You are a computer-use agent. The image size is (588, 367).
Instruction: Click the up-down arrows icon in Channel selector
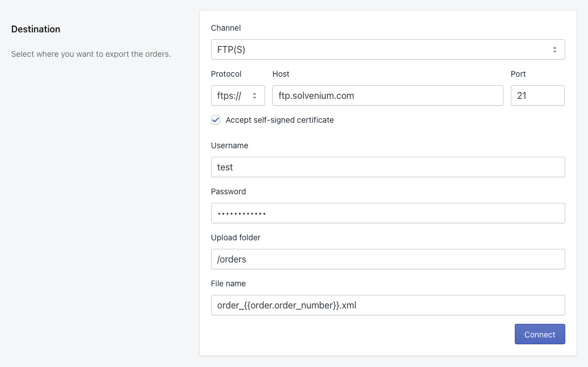pos(555,49)
